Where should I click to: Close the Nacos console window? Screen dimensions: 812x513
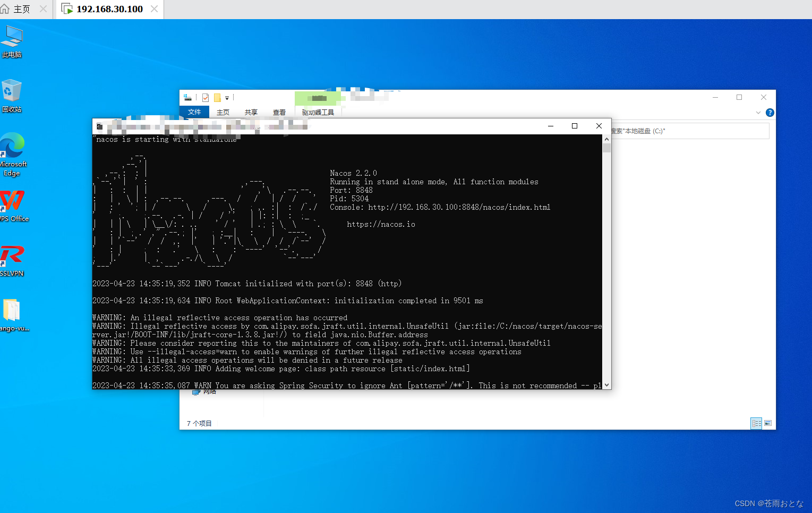point(599,126)
